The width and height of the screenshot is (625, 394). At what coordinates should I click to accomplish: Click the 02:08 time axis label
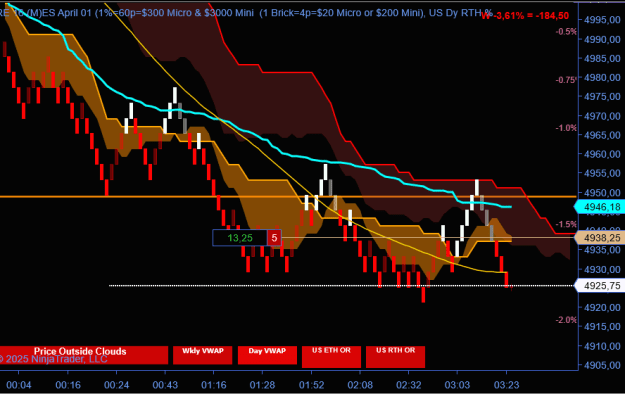pos(360,385)
